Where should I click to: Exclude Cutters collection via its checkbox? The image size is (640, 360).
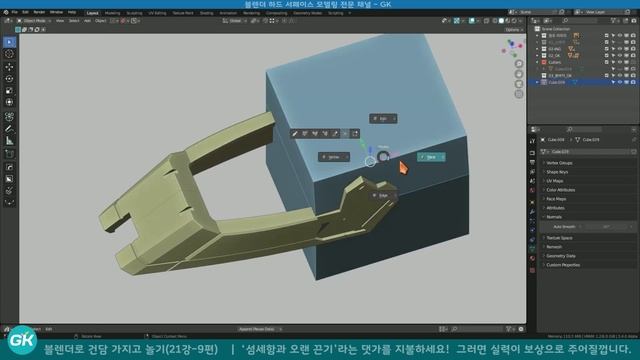pyautogui.click(x=607, y=62)
